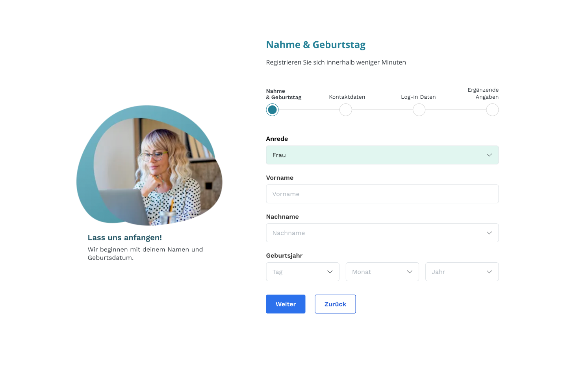
Task: Click the Weiter button
Action: click(x=286, y=304)
